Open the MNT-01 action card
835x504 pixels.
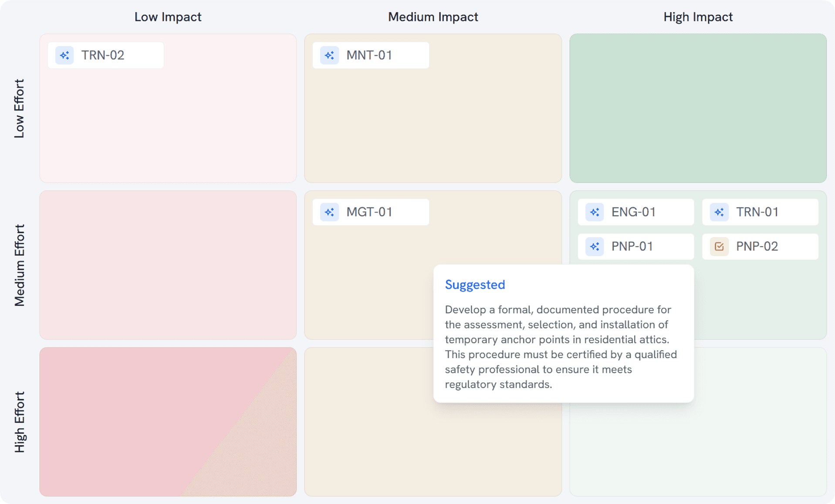point(371,55)
